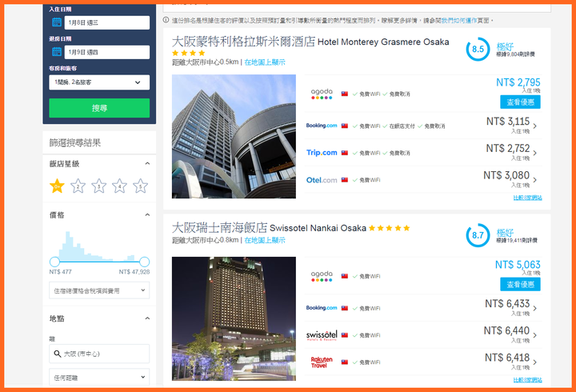Show Hotel Monterey on map link

[265, 62]
